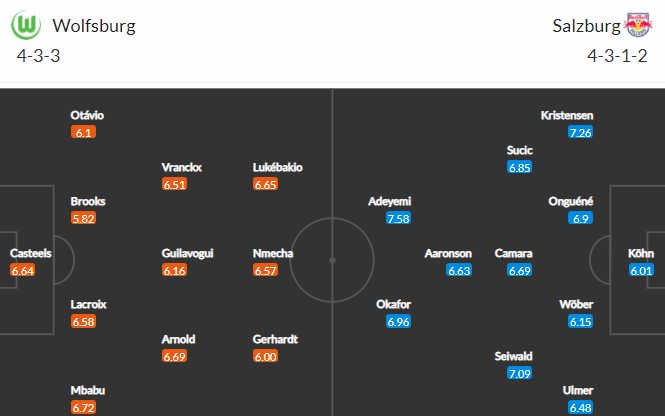Viewport: 665px width, 416px height.
Task: Select player Aaronson
Action: pos(448,253)
